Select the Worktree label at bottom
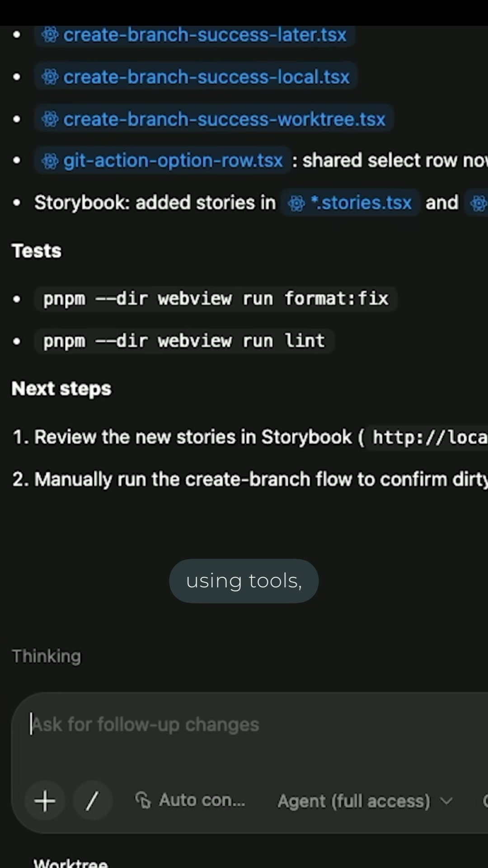Viewport: 488px width, 868px height. tap(71, 863)
